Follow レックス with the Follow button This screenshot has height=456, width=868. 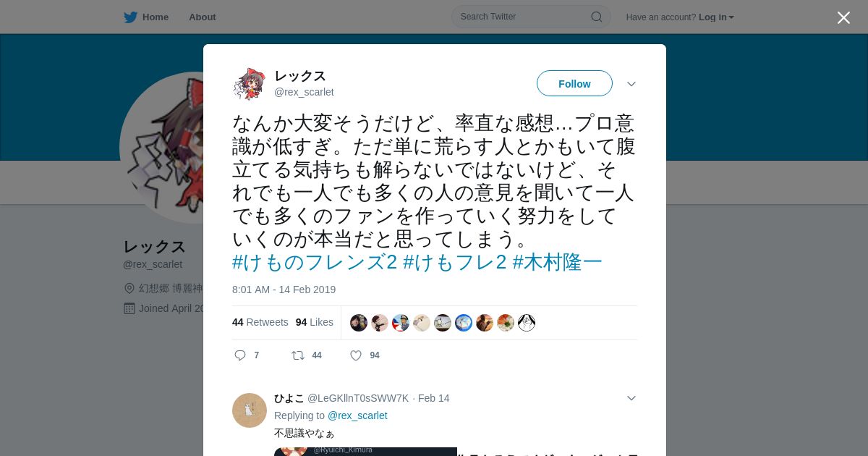tap(574, 83)
